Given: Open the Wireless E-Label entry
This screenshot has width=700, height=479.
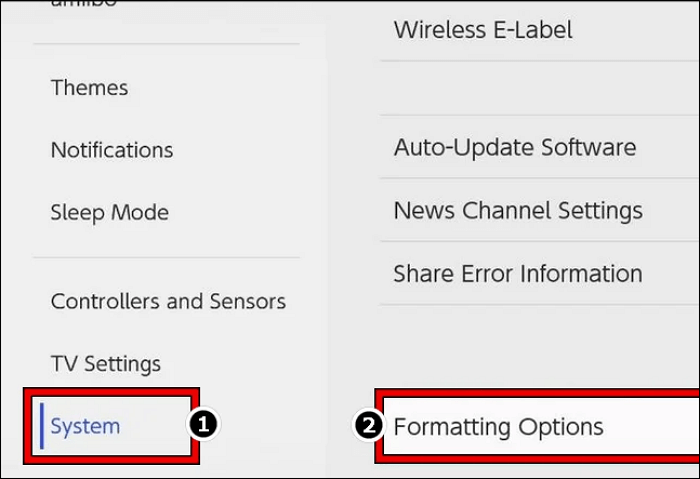Looking at the screenshot, I should (x=483, y=30).
